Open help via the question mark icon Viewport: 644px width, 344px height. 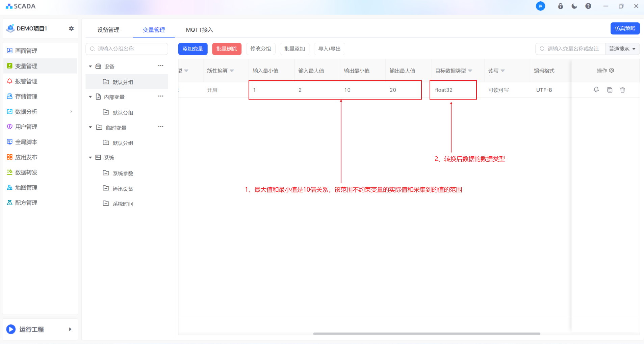588,6
